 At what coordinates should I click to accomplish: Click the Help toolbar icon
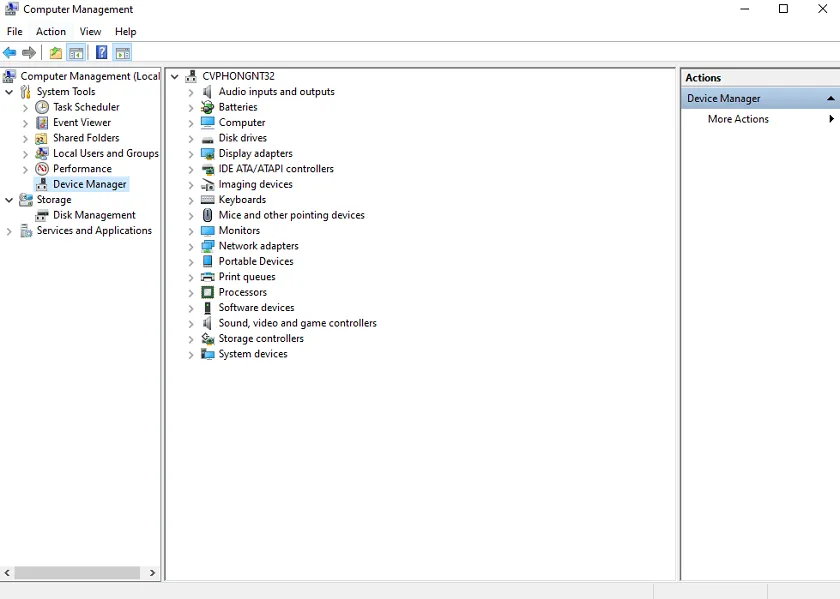pos(101,53)
